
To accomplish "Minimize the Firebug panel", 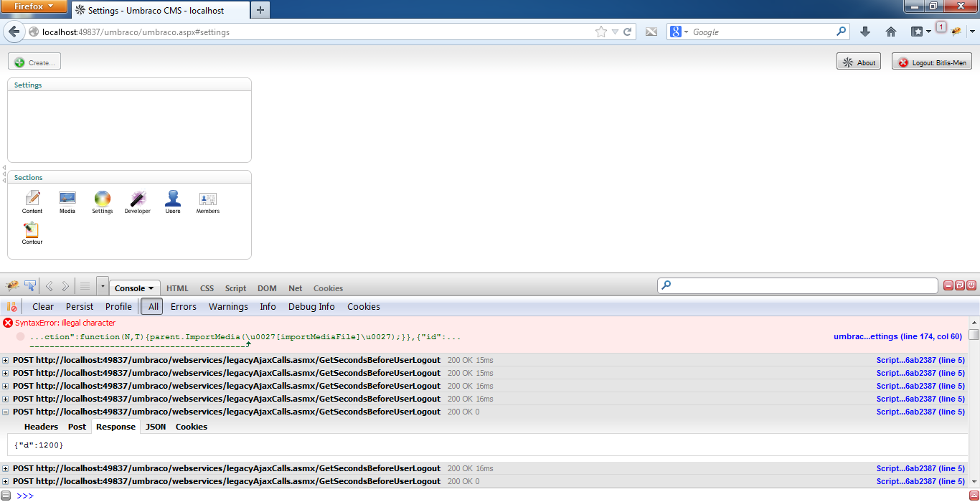I will coord(948,285).
